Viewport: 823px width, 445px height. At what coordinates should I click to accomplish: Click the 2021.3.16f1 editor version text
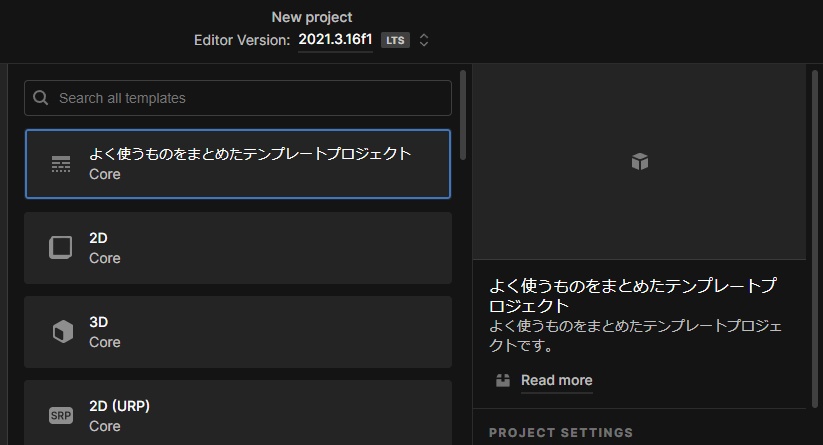[335, 40]
